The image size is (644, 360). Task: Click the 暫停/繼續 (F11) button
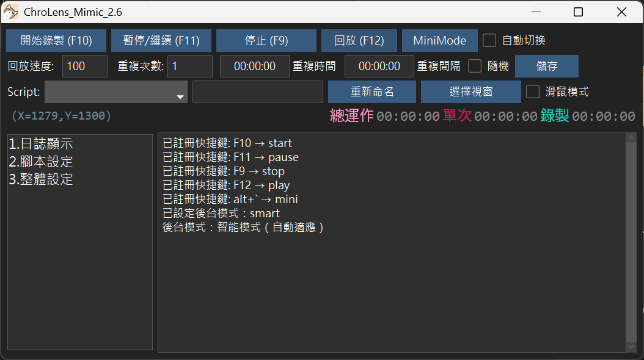tap(161, 41)
